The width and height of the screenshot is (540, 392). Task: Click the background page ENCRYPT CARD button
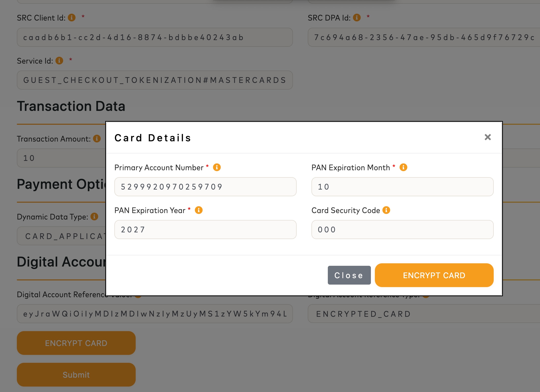76,343
